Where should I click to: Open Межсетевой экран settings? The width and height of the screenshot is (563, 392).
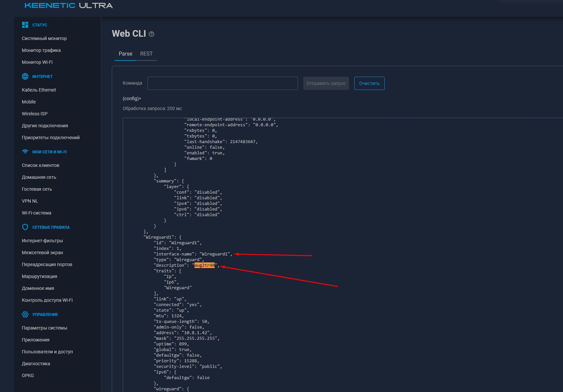[42, 253]
